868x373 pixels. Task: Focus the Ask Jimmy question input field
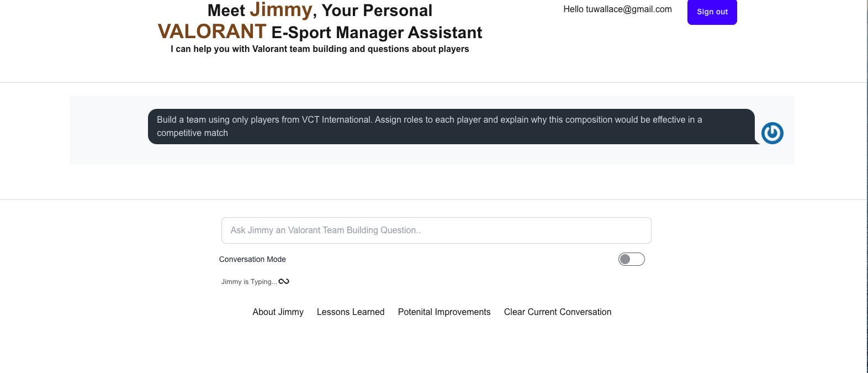[436, 230]
